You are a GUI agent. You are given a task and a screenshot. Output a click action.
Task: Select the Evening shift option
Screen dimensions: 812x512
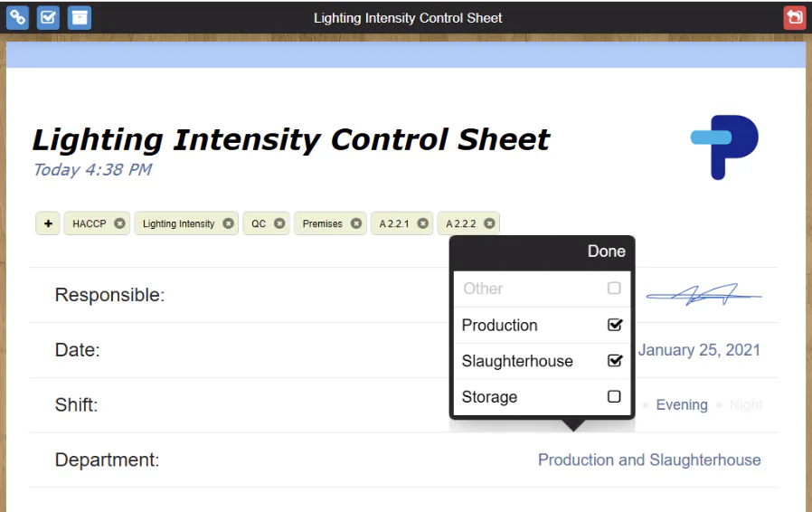click(682, 404)
